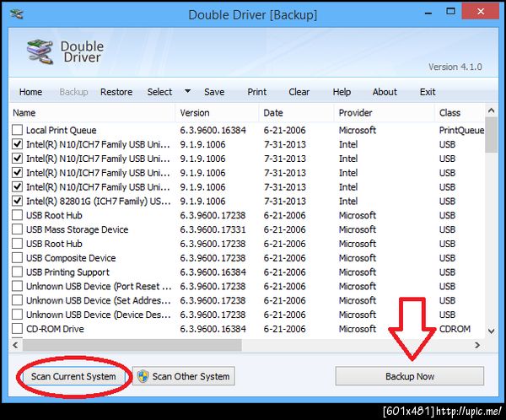506x420 pixels.
Task: Print the driver list
Action: (257, 92)
